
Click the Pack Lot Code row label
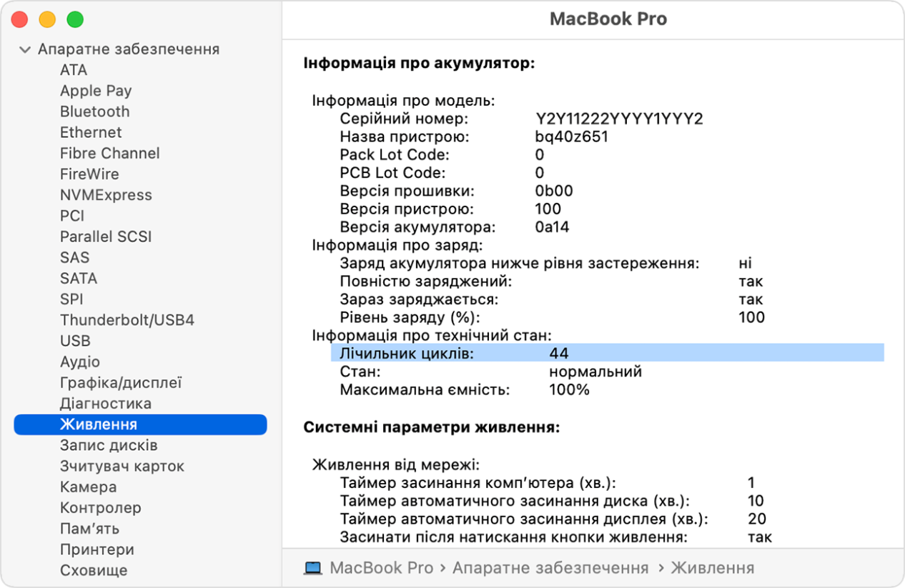pyautogui.click(x=395, y=155)
